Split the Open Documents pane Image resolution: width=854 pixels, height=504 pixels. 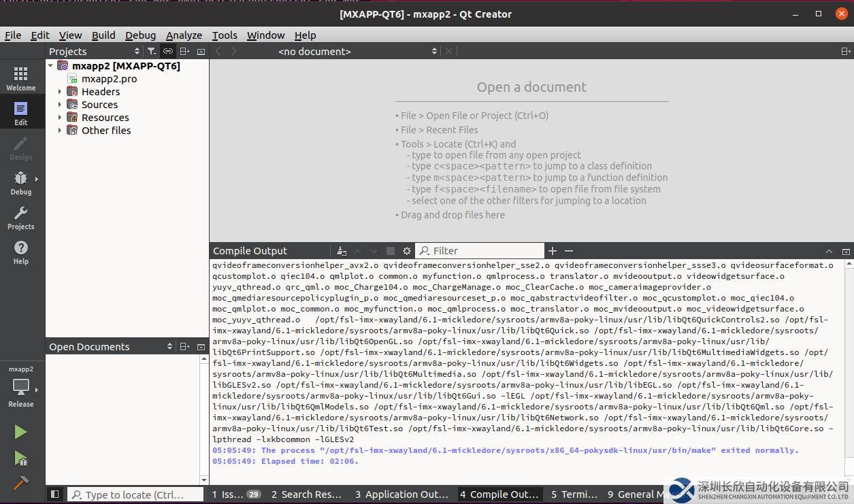[x=185, y=346]
